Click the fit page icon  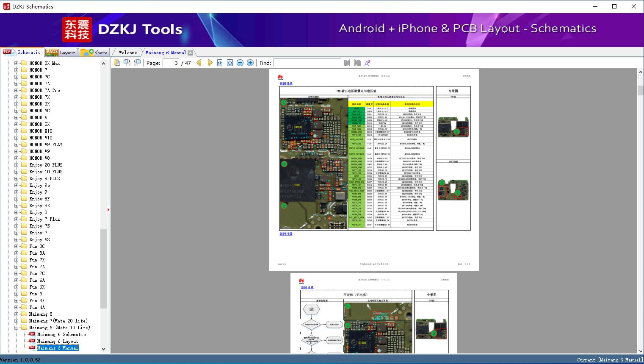(x=230, y=63)
